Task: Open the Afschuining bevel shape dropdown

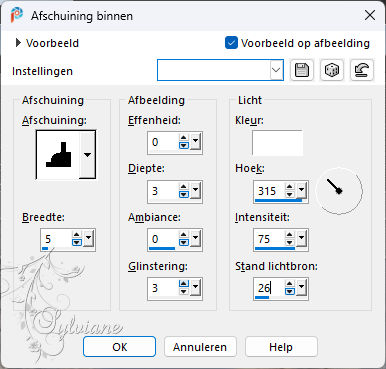Action: 87,155
